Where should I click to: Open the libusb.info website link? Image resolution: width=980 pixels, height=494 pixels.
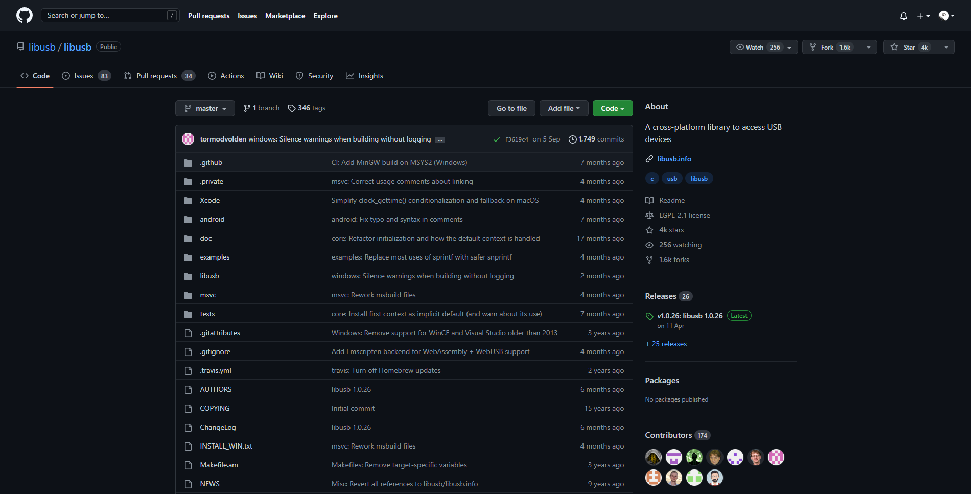tap(674, 159)
